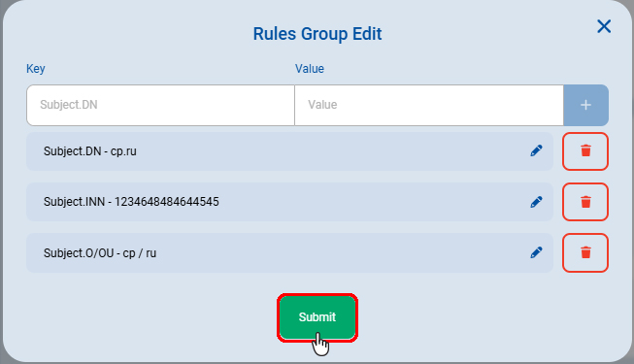Image resolution: width=634 pixels, height=364 pixels.
Task: Select the Subject.O/OU - cp / ru row
Action: pyautogui.click(x=289, y=252)
